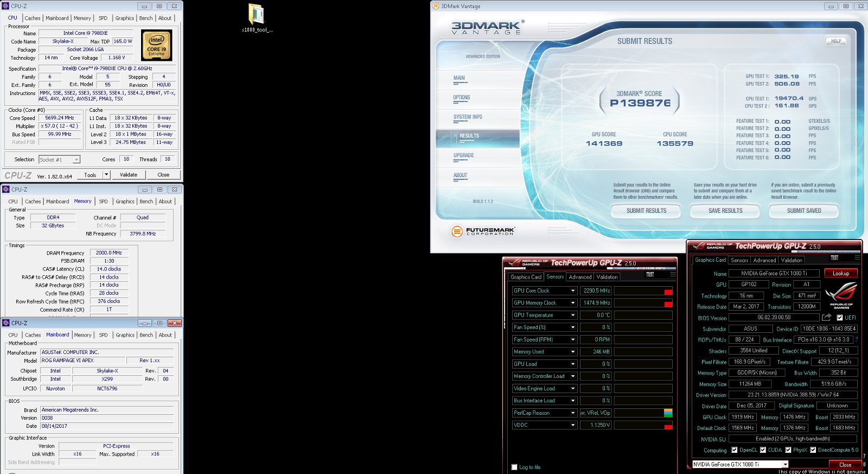Click the Bus Interface question mark icon
Screen dimensions: 868x474
click(x=857, y=339)
